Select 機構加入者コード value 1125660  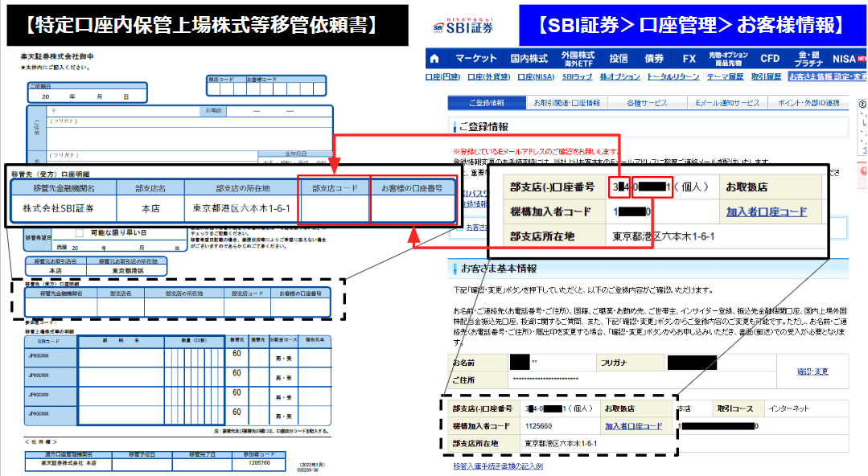[538, 426]
